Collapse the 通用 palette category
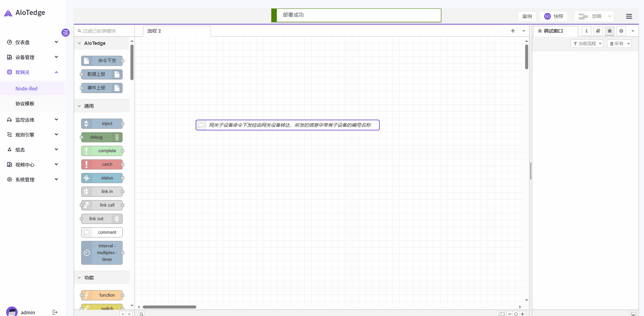The height and width of the screenshot is (316, 644). pyautogui.click(x=79, y=106)
